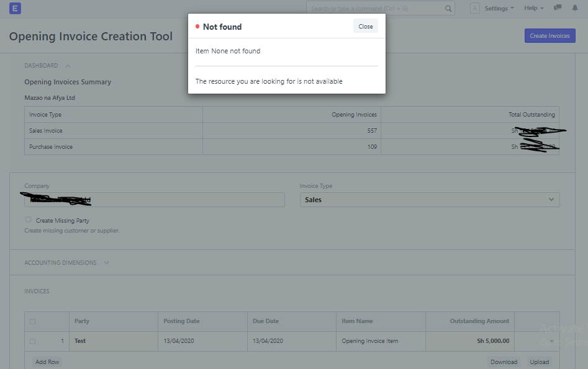Click the Create Invoices button

point(550,35)
